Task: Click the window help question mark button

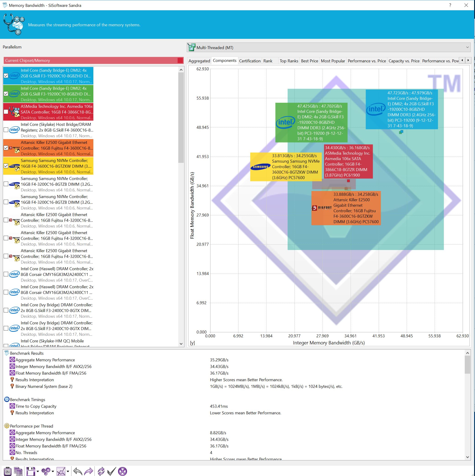Action: tap(450, 5)
